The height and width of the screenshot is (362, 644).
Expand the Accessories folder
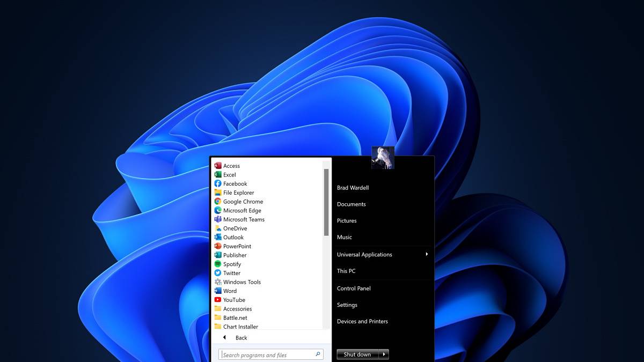click(237, 309)
